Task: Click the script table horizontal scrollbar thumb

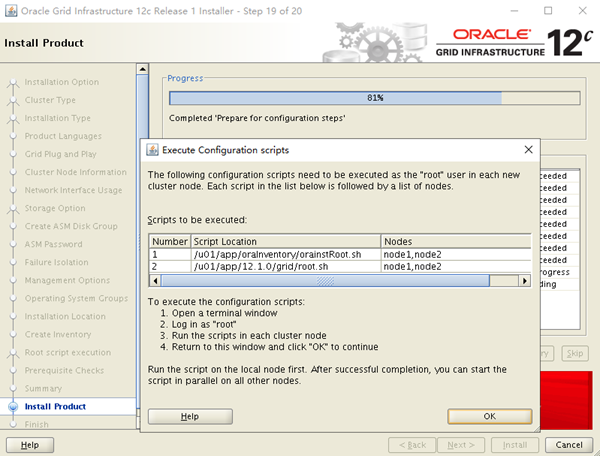Action: [325, 281]
